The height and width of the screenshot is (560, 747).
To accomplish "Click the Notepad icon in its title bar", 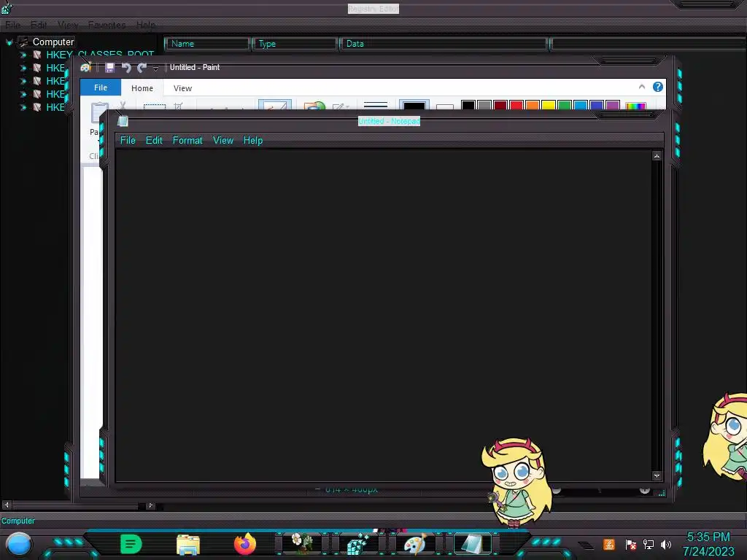I will pyautogui.click(x=123, y=122).
